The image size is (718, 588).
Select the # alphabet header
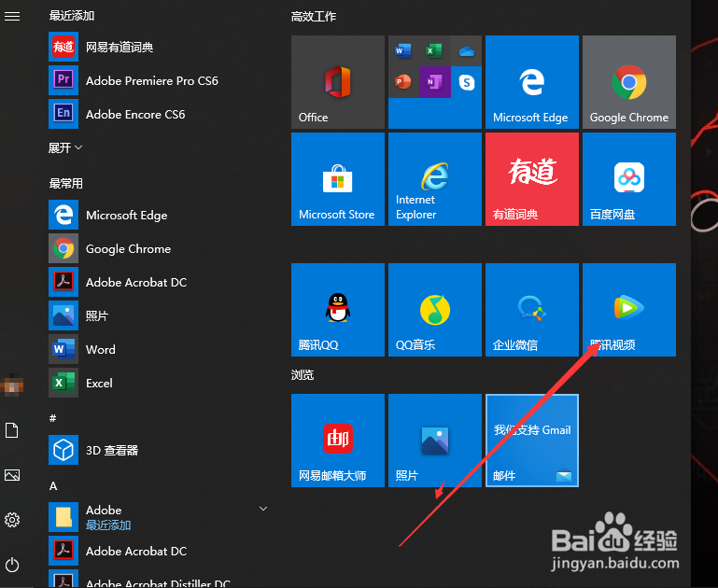click(53, 418)
